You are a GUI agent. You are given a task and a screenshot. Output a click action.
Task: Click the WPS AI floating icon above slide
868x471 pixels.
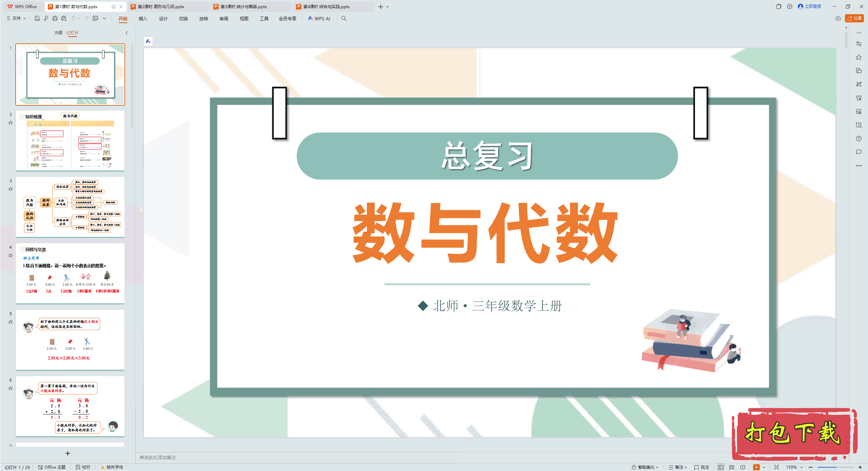point(148,41)
